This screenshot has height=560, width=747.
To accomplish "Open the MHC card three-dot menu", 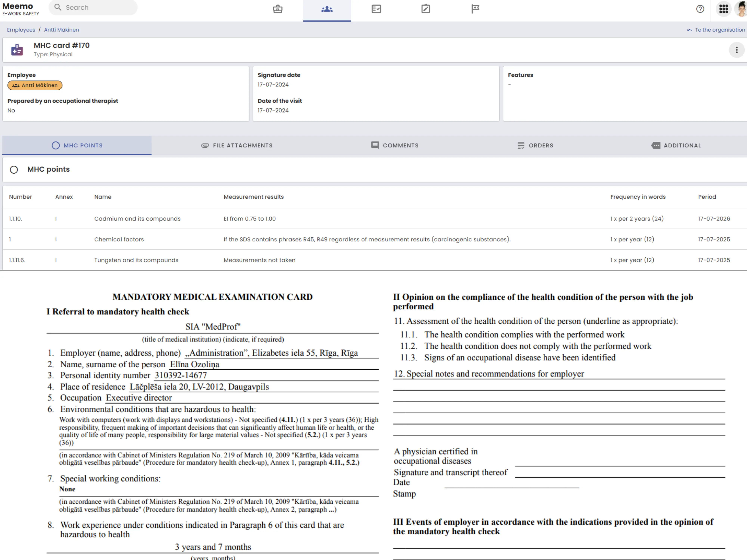I will [x=737, y=50].
